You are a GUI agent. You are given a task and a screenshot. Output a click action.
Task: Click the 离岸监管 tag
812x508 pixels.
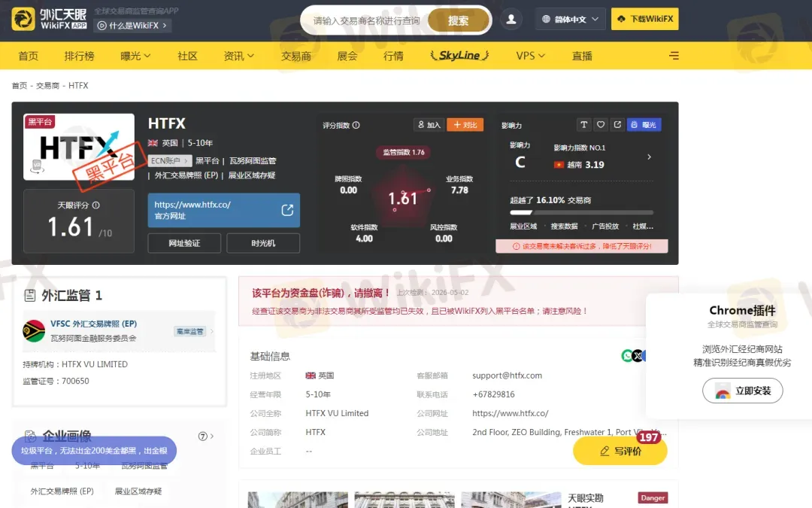(x=190, y=331)
